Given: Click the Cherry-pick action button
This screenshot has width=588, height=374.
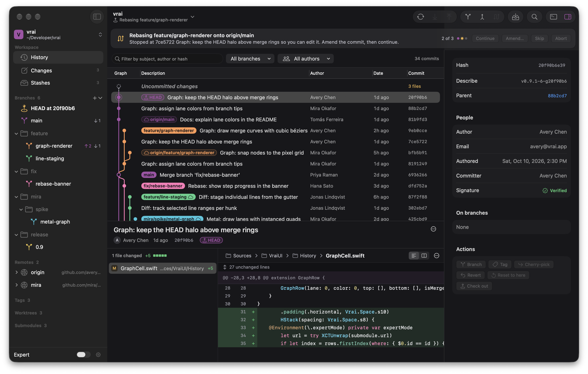Looking at the screenshot, I should click(534, 264).
